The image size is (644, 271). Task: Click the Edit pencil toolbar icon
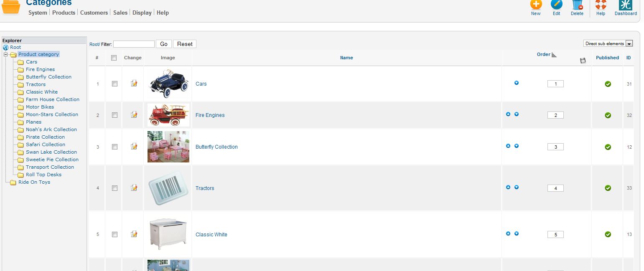(x=556, y=5)
